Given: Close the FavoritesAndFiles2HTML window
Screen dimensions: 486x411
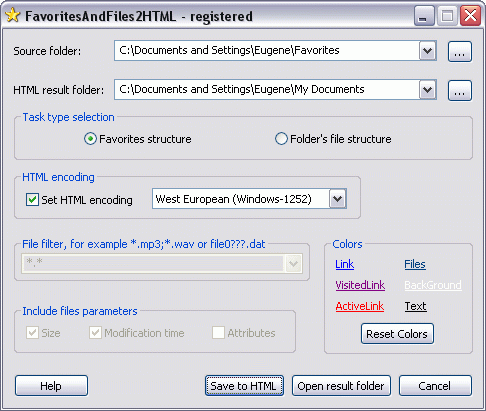Looking at the screenshot, I should pos(470,16).
